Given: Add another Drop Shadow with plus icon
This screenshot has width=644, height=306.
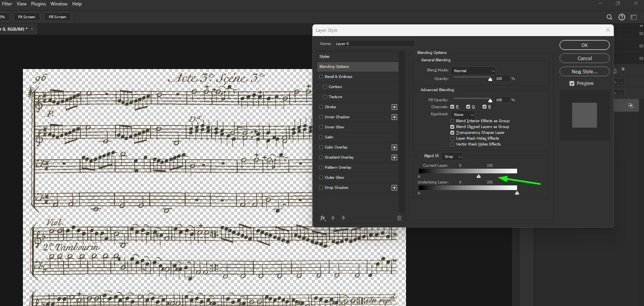Looking at the screenshot, I should tap(394, 188).
